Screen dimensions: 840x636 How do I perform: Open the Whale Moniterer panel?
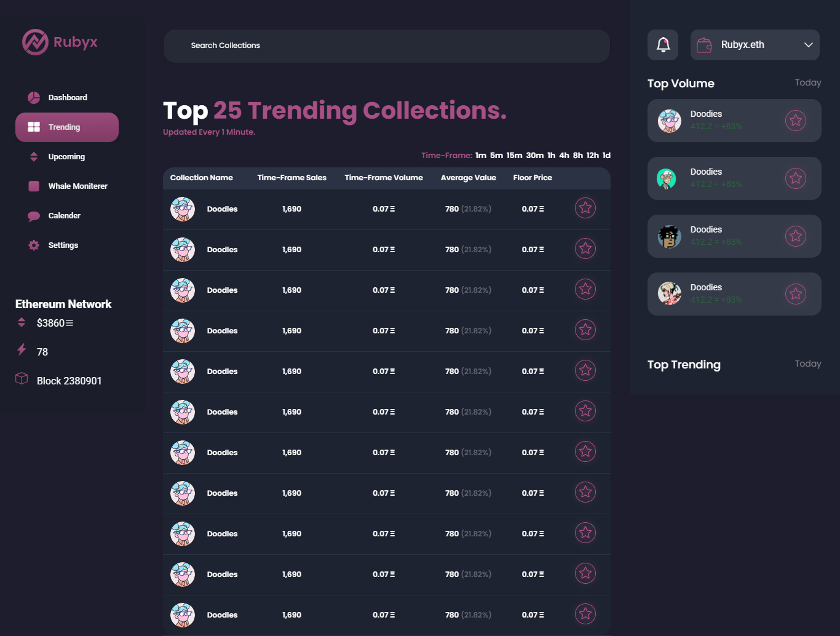[x=77, y=186]
